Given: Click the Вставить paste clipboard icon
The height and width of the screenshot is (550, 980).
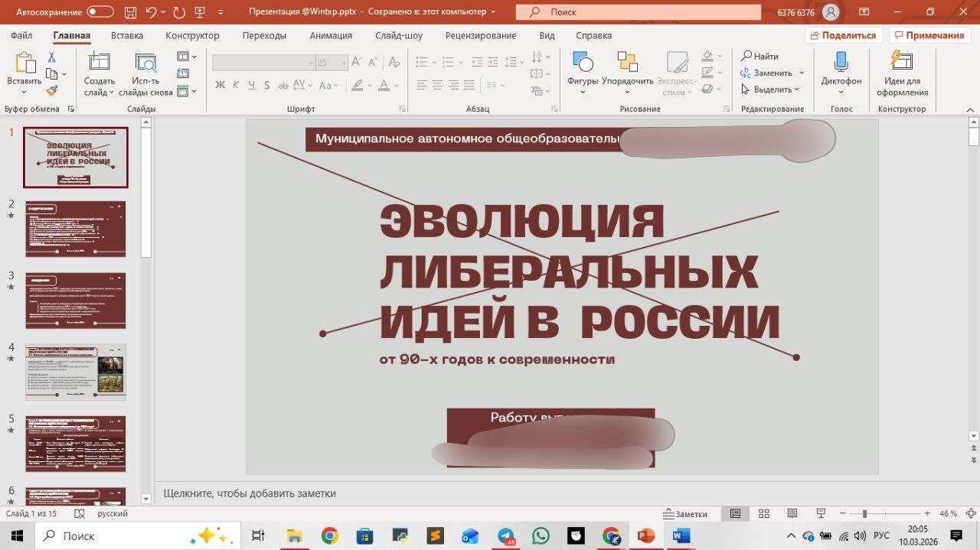Looking at the screenshot, I should 25,63.
